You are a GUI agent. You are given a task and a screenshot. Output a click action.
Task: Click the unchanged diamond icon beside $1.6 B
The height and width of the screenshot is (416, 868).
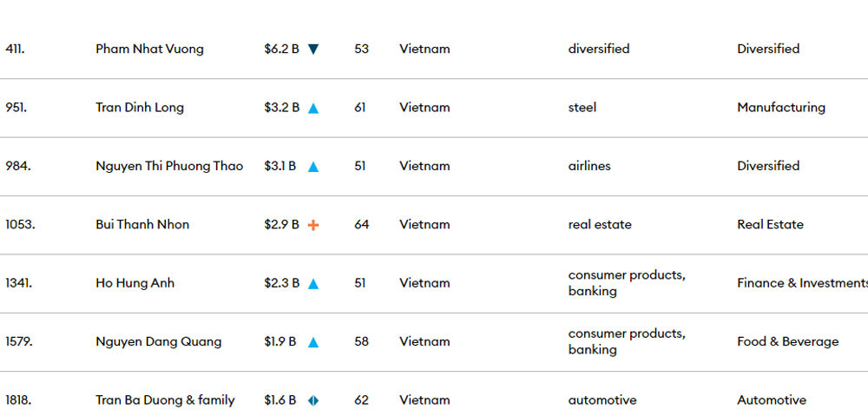pyautogui.click(x=313, y=400)
